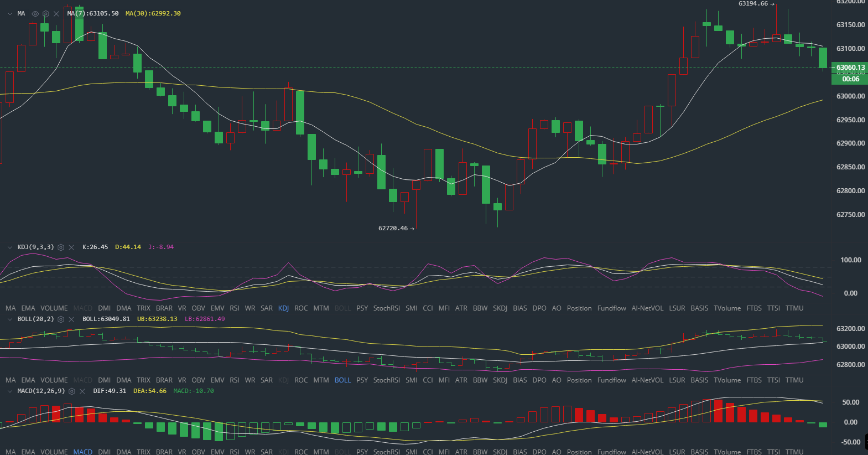Open KDJ(9,3,3) settings hexagon icon

click(x=61, y=247)
